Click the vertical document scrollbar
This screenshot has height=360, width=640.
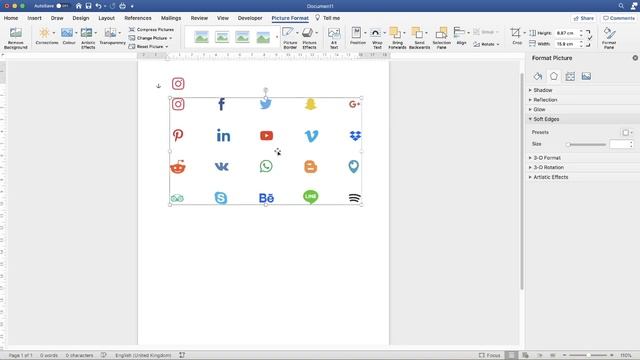[522, 182]
